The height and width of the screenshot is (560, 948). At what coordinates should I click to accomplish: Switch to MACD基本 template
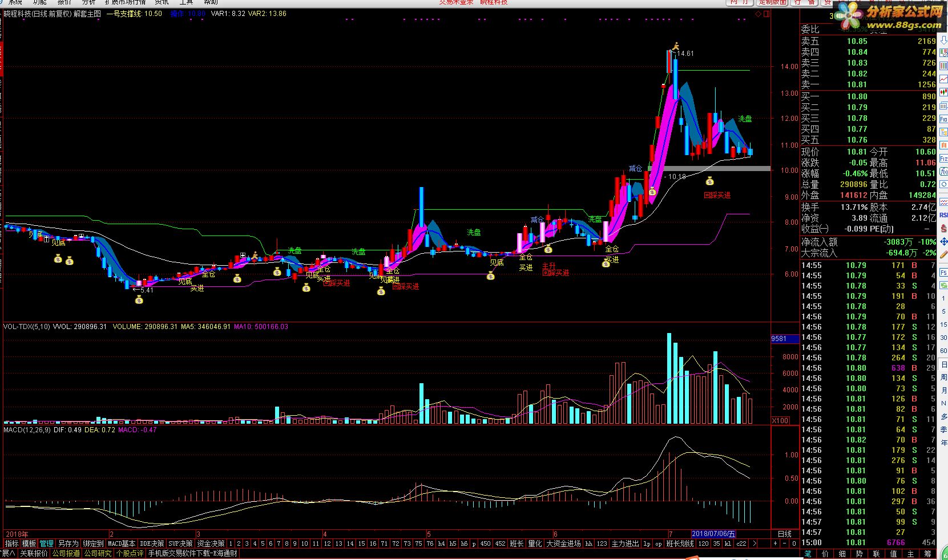[122, 543]
